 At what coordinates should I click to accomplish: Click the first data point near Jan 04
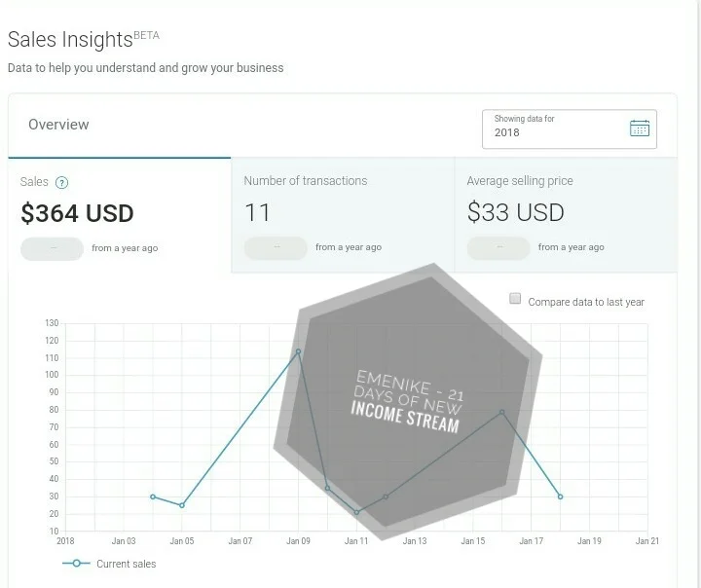point(153,496)
